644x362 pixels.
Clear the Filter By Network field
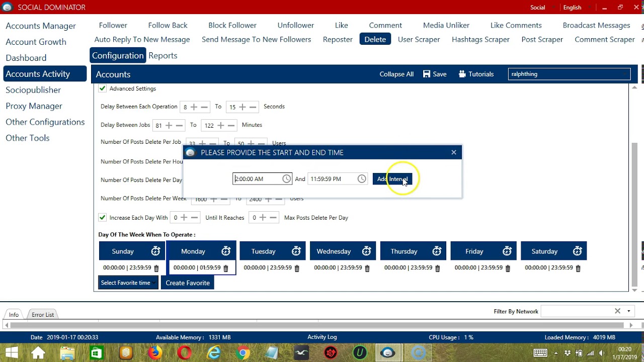point(617,311)
